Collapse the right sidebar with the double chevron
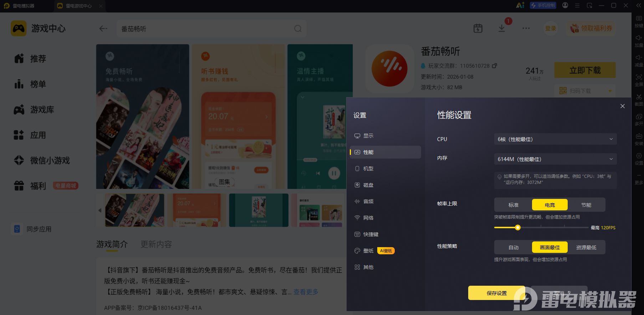This screenshot has width=644, height=315. (639, 5)
